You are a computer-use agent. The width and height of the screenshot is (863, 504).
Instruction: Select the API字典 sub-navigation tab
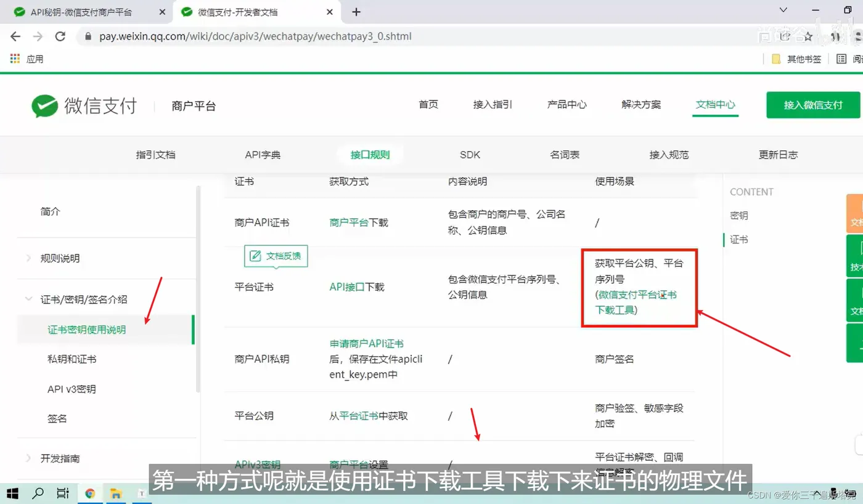coord(263,155)
